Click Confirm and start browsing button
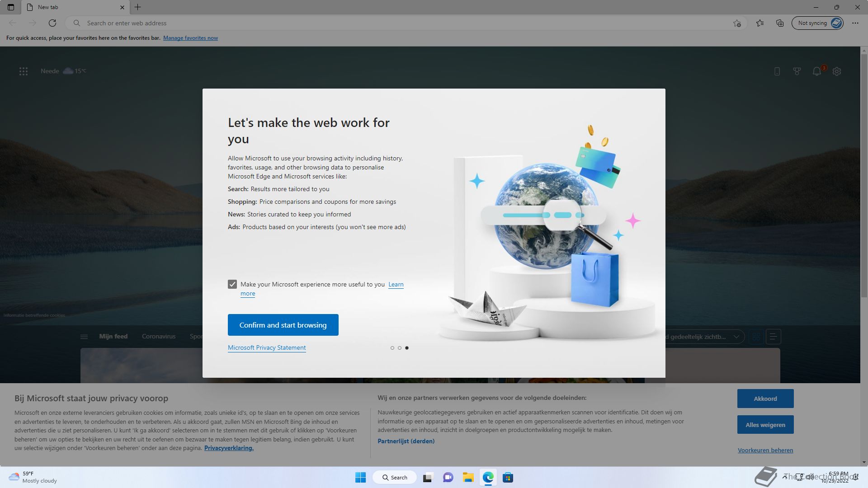The width and height of the screenshot is (868, 488). 283,325
